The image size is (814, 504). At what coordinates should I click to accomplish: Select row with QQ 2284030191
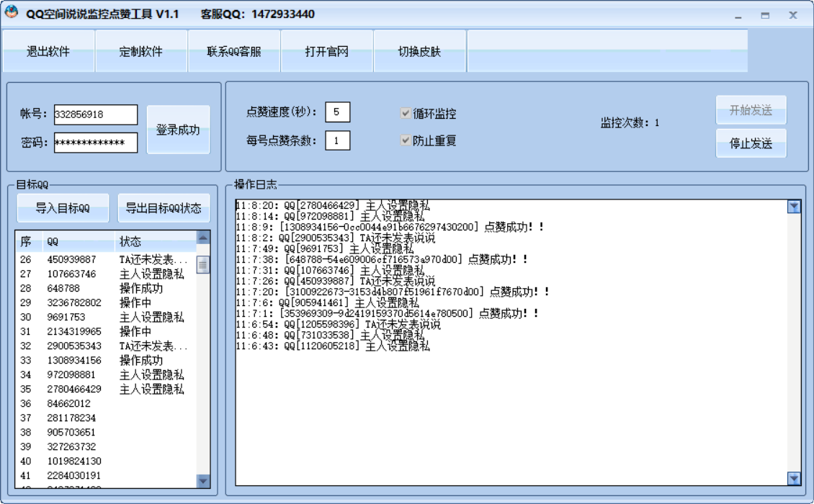(106, 475)
